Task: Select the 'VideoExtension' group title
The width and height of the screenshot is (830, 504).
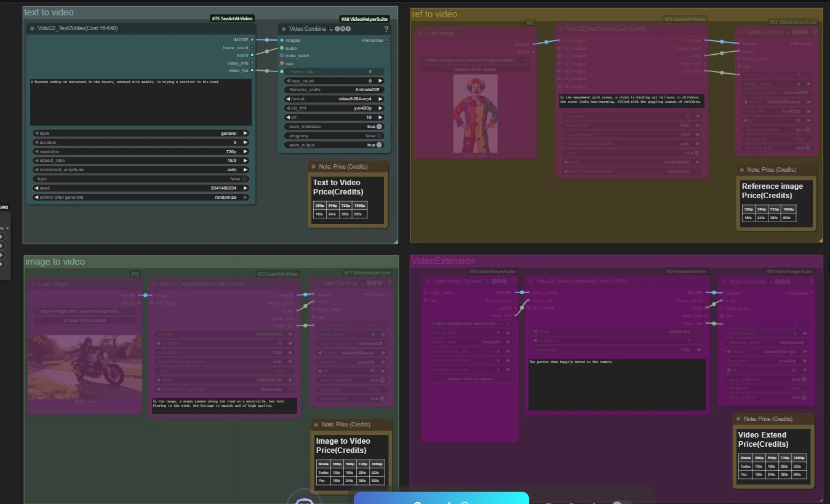Action: [x=443, y=261]
